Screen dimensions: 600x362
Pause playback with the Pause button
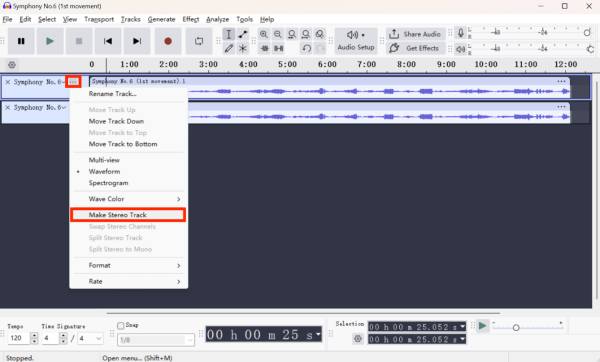21,41
